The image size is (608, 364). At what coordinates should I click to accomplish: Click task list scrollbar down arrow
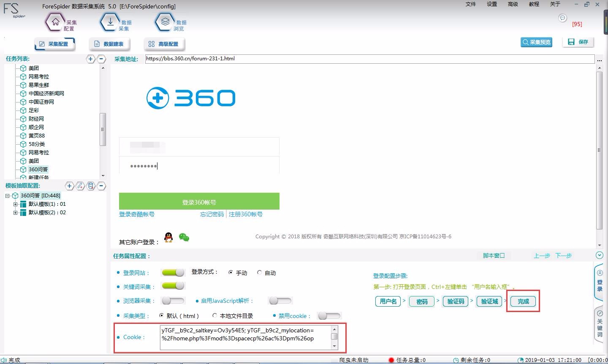pos(103,175)
